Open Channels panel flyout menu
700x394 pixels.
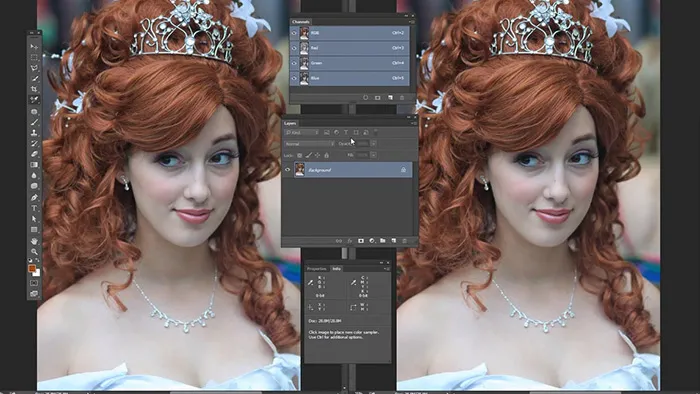[x=412, y=21]
